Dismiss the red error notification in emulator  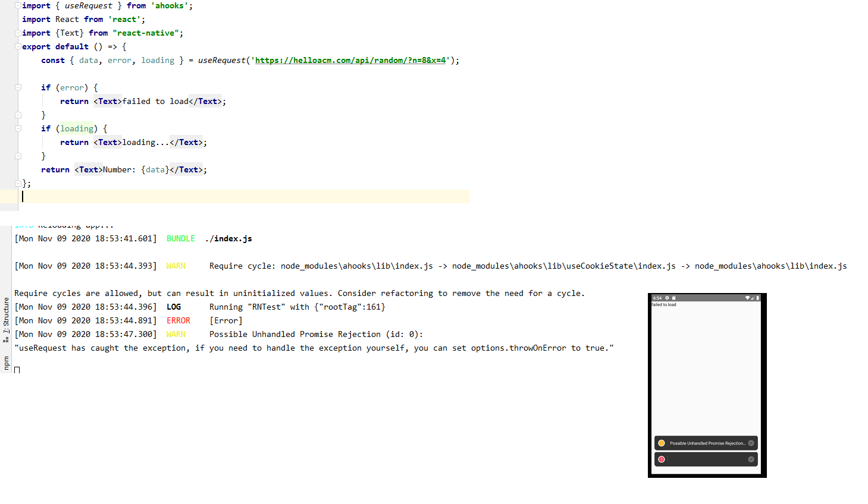click(751, 459)
